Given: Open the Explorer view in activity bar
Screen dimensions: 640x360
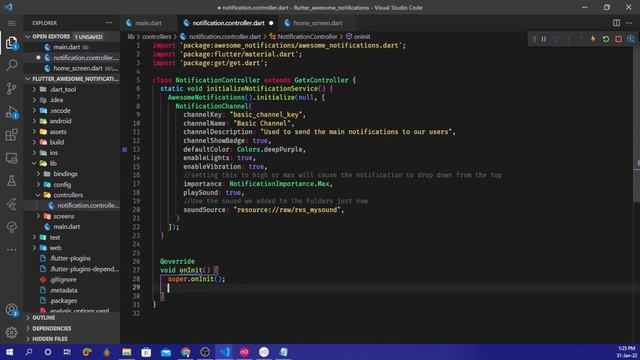Looking at the screenshot, I should pos(11,42).
